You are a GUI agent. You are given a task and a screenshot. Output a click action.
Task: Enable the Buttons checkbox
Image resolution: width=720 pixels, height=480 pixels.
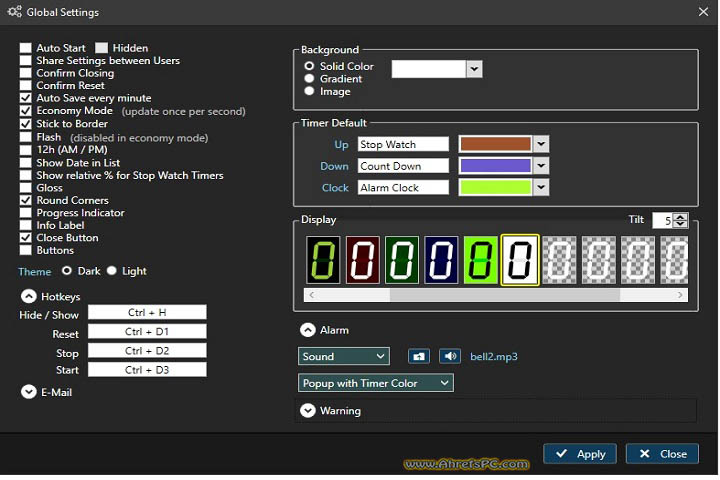(26, 250)
